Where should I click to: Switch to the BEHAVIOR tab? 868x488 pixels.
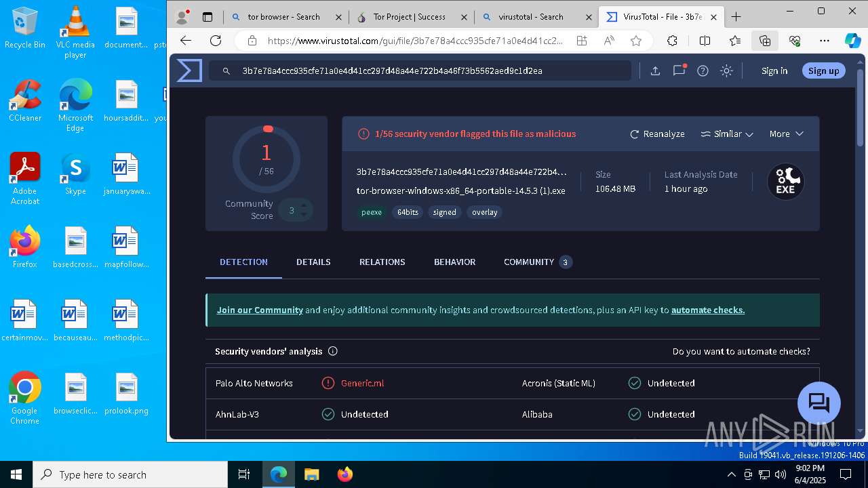click(x=454, y=262)
